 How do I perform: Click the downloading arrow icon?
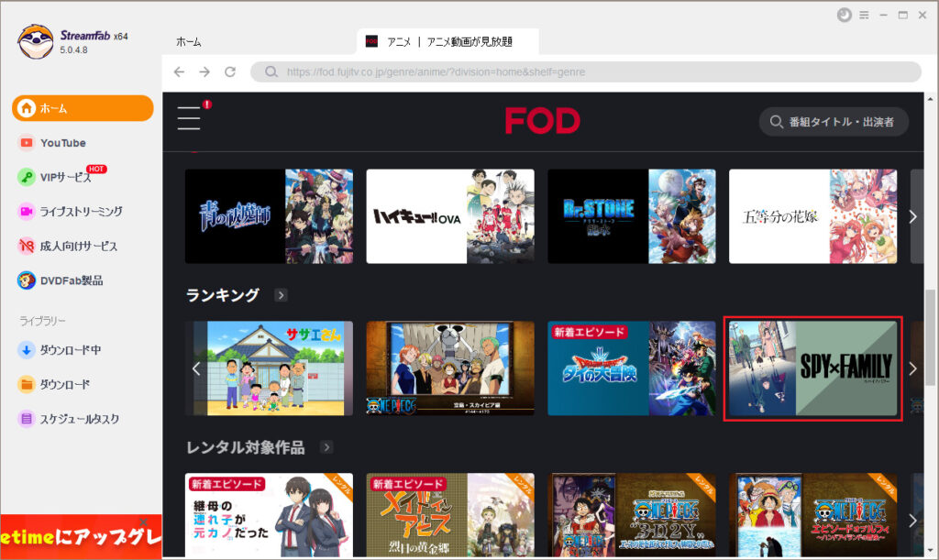coord(27,350)
